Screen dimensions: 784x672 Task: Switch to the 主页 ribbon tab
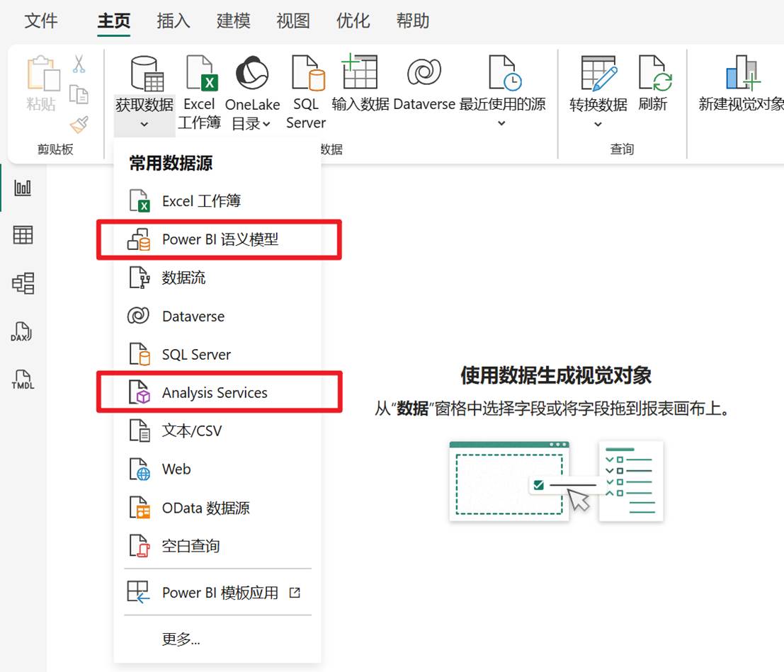(113, 21)
